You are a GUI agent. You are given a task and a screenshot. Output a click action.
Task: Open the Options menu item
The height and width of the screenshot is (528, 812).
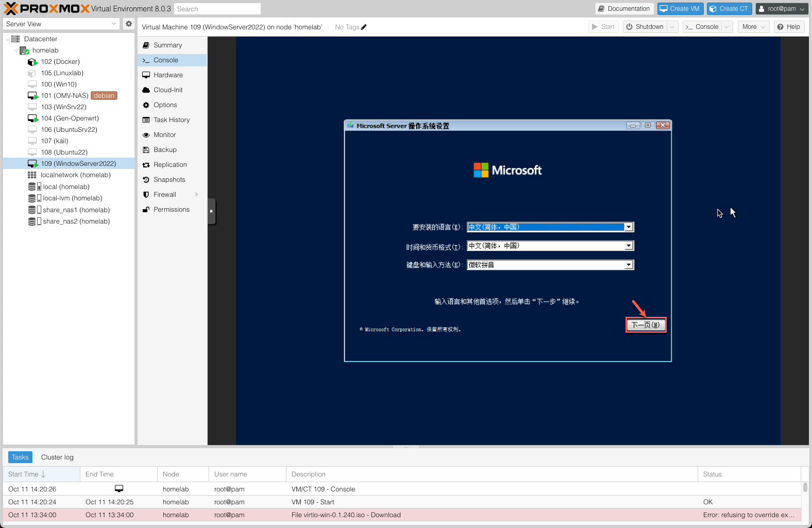172,105
